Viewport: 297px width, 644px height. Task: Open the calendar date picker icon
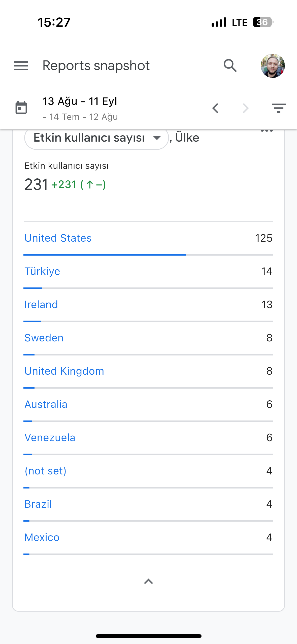21,108
